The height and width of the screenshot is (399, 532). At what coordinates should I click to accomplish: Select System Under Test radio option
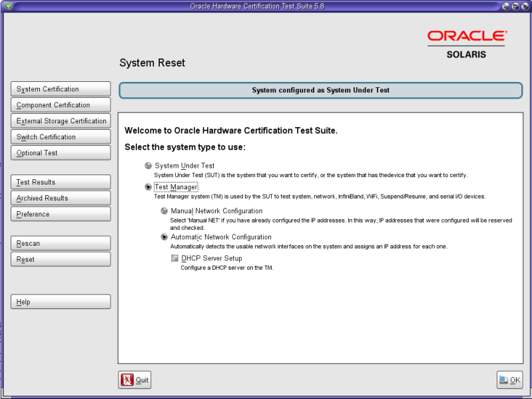click(x=148, y=166)
